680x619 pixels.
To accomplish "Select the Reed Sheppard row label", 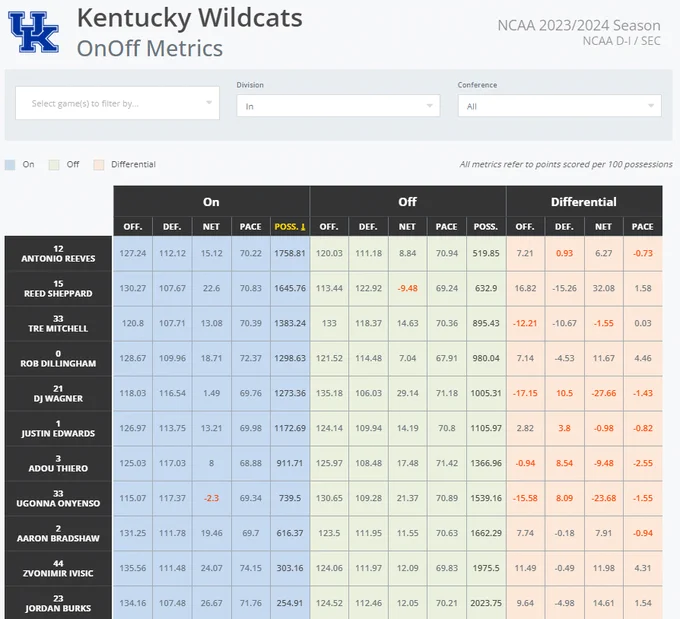I will (58, 288).
